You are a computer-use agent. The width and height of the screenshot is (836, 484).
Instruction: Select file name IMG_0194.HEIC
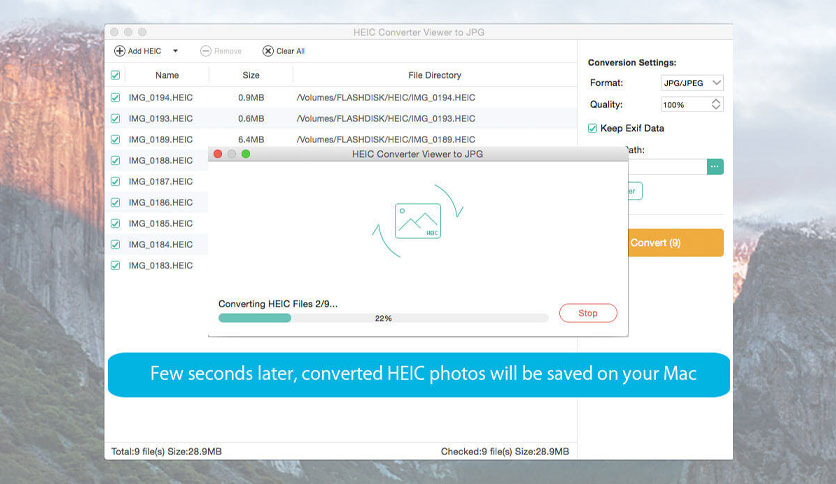click(x=160, y=98)
